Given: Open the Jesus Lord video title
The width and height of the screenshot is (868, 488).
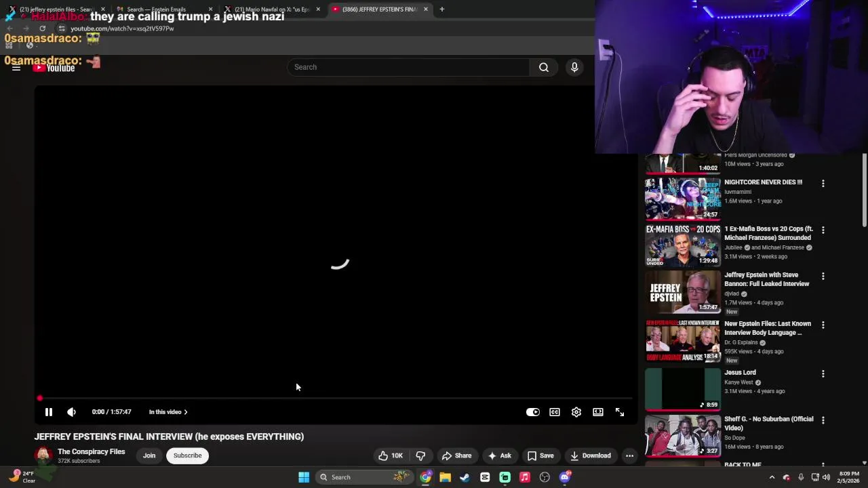Looking at the screenshot, I should [x=740, y=373].
